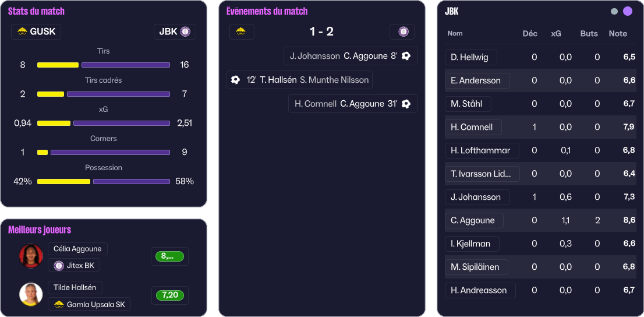The height and width of the screenshot is (317, 644).
Task: Click the soccer ball icon beside the 8' goal
Action: [x=406, y=56]
